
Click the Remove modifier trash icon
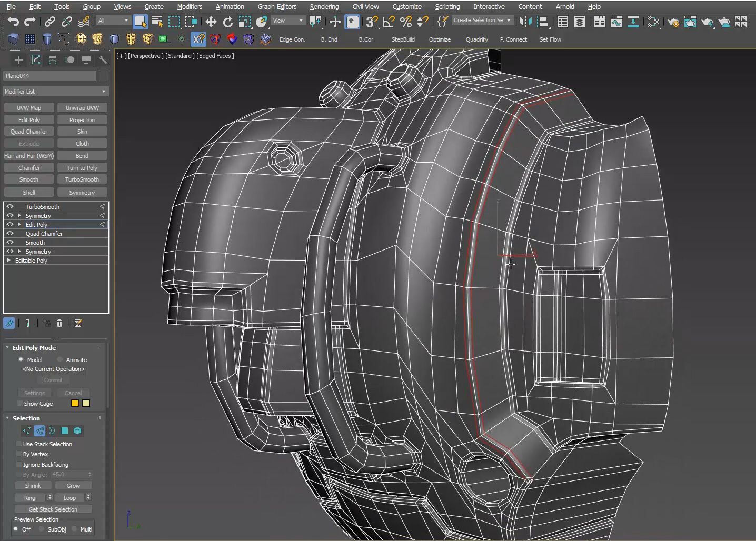click(x=59, y=323)
